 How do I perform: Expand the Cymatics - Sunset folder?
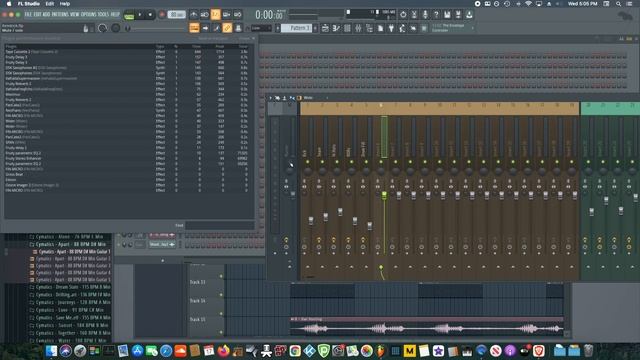69,325
